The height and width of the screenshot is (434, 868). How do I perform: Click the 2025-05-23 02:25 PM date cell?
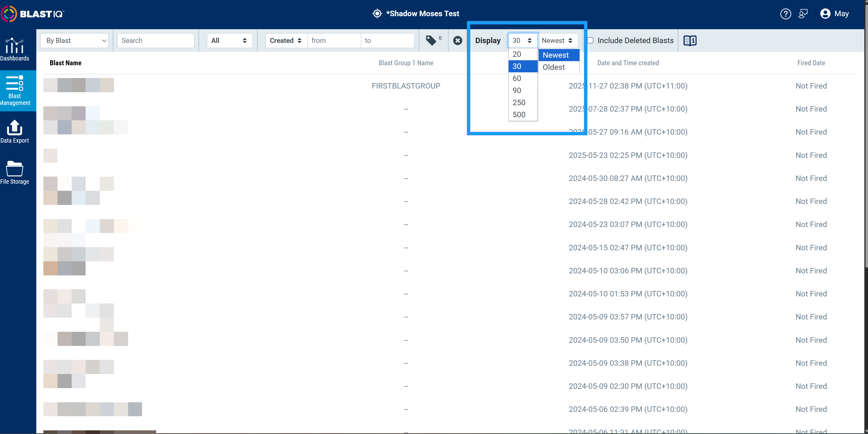[x=628, y=155]
